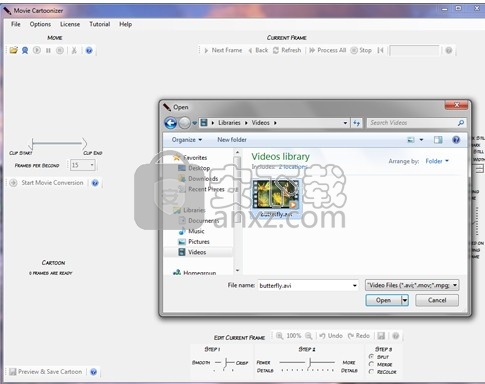Open the File menu
This screenshot has height=384, width=485.
[x=16, y=24]
